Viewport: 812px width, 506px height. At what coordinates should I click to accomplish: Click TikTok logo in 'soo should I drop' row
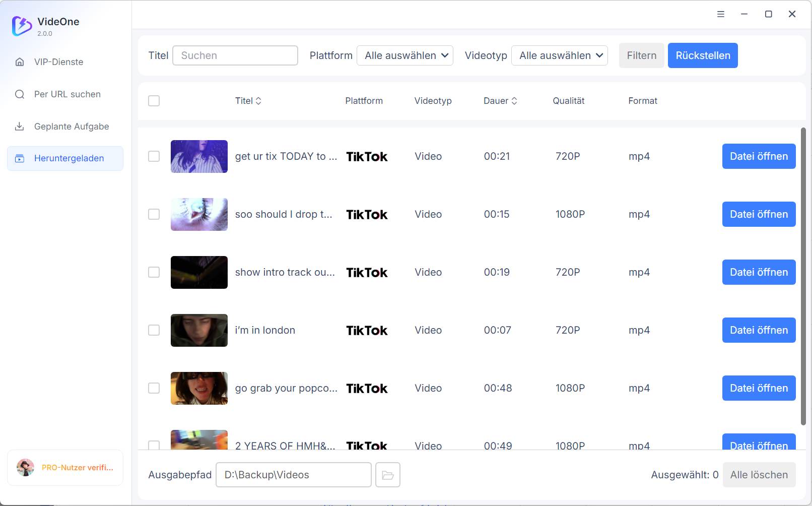point(367,215)
